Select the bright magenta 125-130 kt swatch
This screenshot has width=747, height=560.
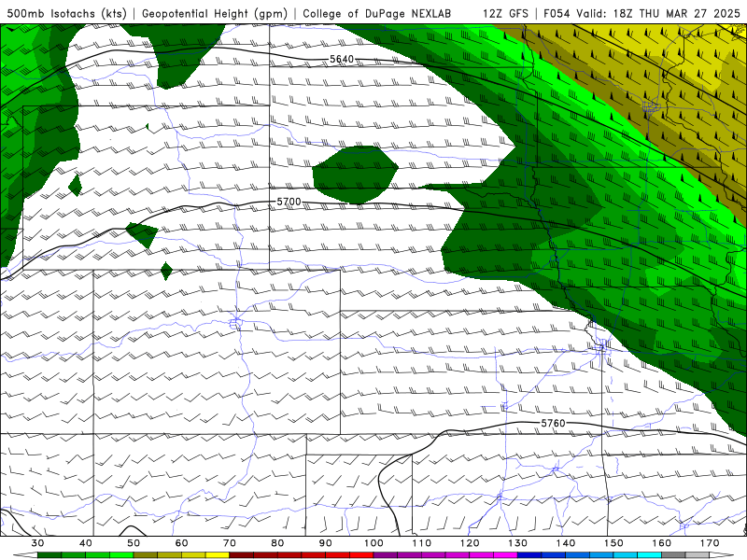[505, 555]
